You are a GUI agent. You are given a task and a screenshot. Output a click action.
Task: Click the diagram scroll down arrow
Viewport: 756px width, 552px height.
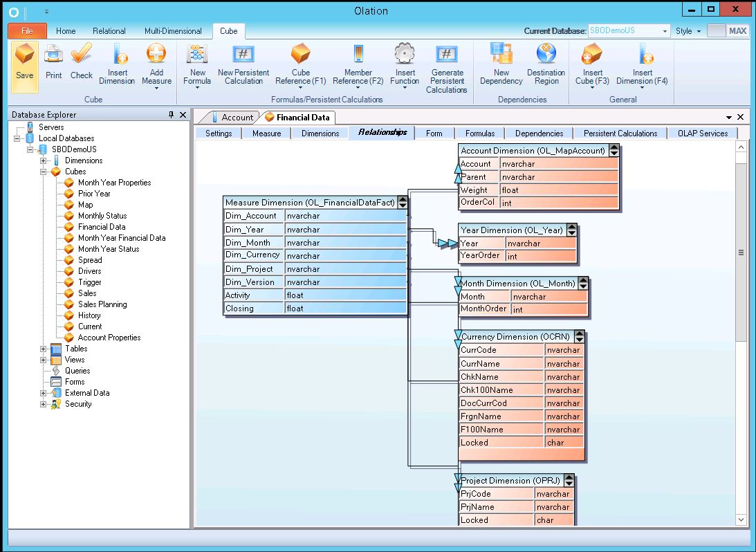[741, 519]
